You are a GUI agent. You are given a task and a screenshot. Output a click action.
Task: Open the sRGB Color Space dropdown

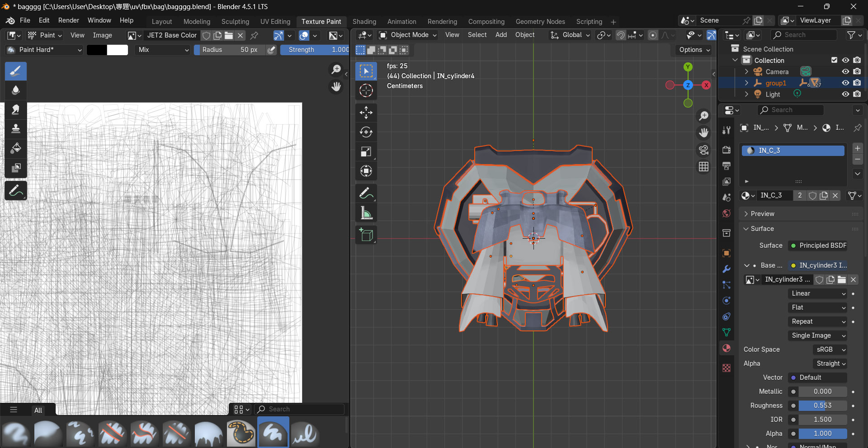pyautogui.click(x=830, y=349)
